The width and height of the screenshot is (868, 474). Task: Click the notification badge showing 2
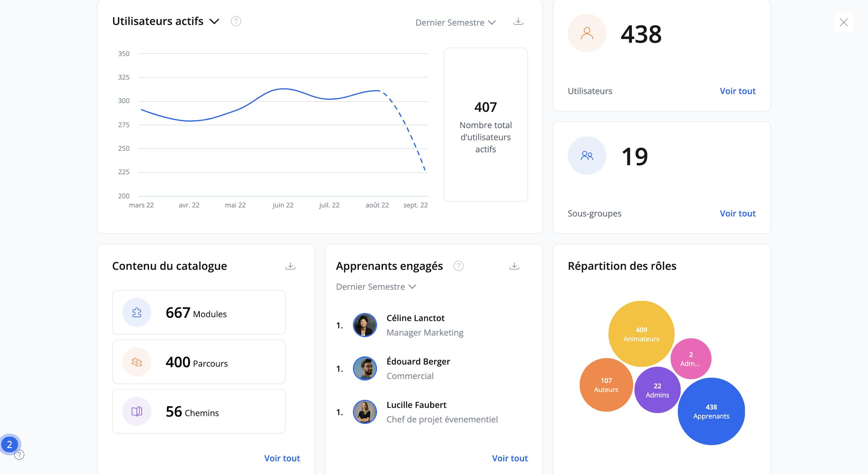tap(9, 445)
